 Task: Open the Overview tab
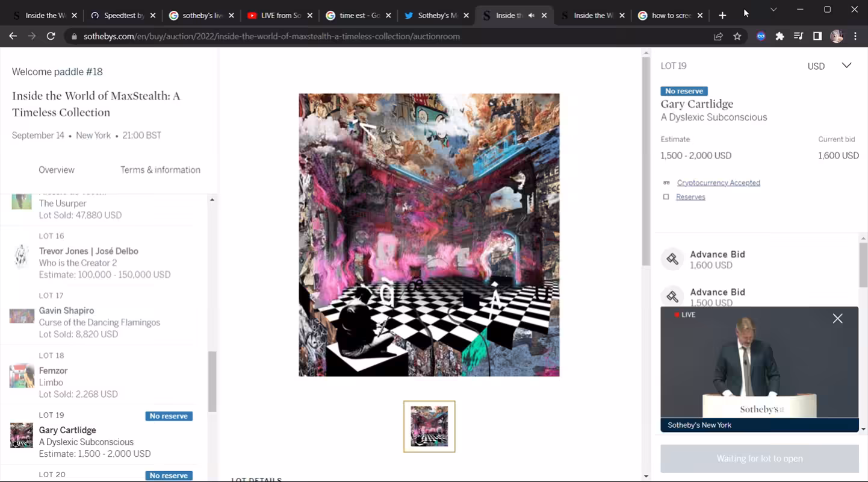coord(57,170)
